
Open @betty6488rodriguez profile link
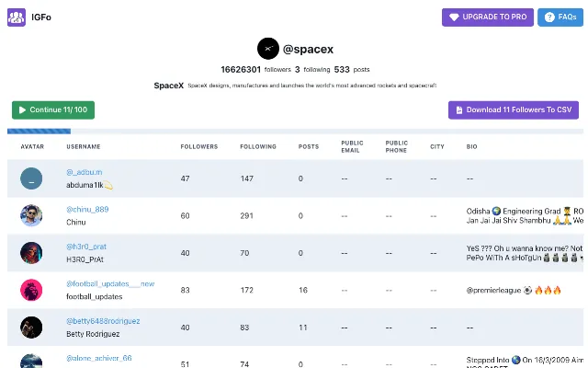point(103,321)
